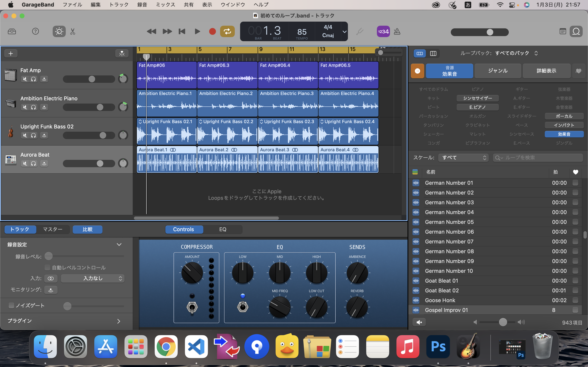
Task: Open the input source dropdown
Action: [93, 278]
